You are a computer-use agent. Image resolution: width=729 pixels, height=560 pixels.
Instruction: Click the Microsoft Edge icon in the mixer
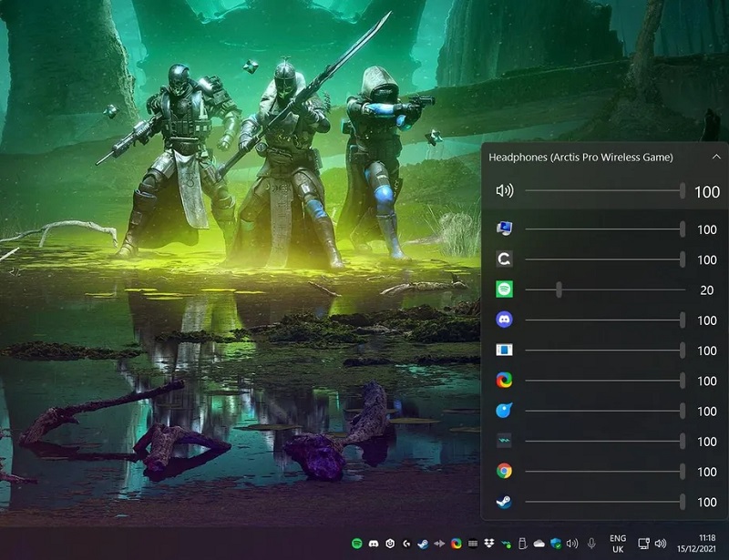click(504, 381)
